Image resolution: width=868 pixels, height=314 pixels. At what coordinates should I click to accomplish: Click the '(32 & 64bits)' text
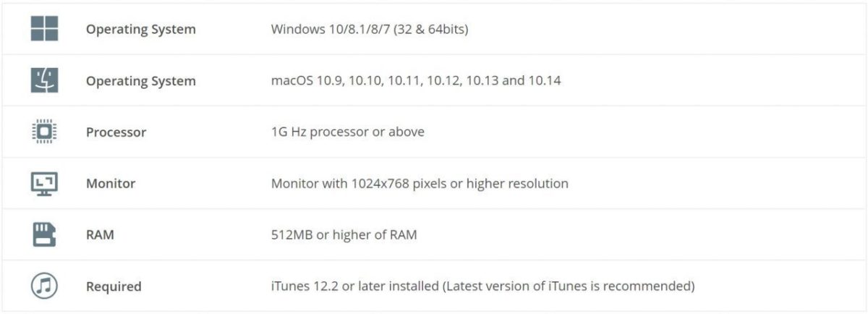pos(430,30)
